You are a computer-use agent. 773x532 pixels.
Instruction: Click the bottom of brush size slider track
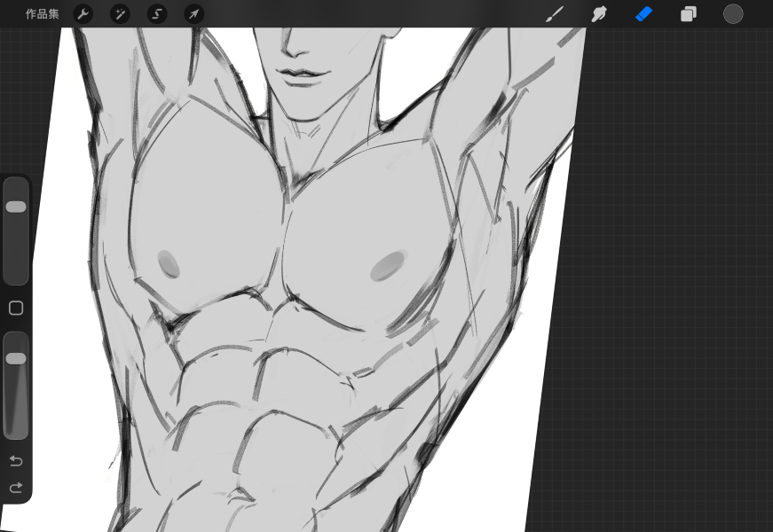pyautogui.click(x=16, y=275)
